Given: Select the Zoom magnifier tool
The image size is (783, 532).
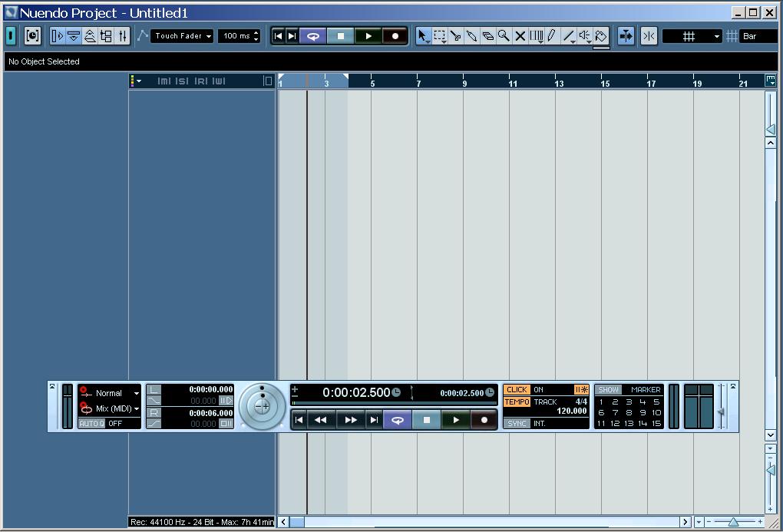Looking at the screenshot, I should pyautogui.click(x=504, y=36).
